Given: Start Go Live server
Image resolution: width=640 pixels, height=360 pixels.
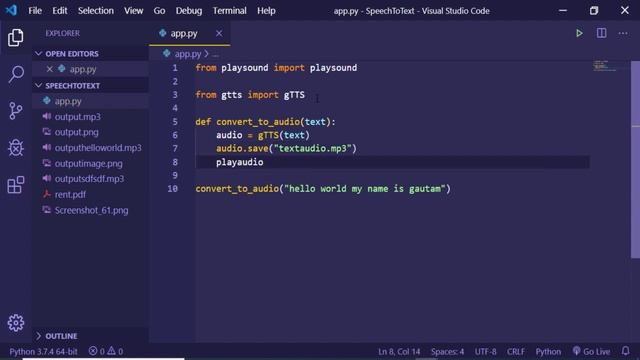Looking at the screenshot, I should coord(591,351).
